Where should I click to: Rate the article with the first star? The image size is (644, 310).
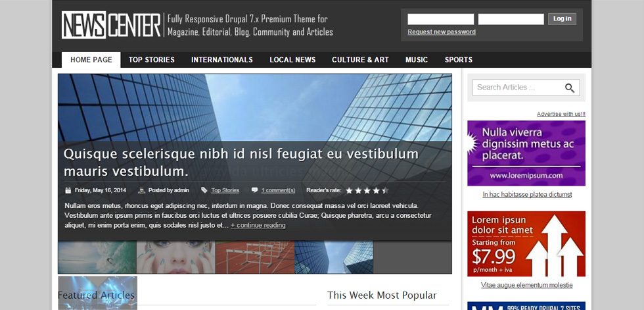(349, 190)
